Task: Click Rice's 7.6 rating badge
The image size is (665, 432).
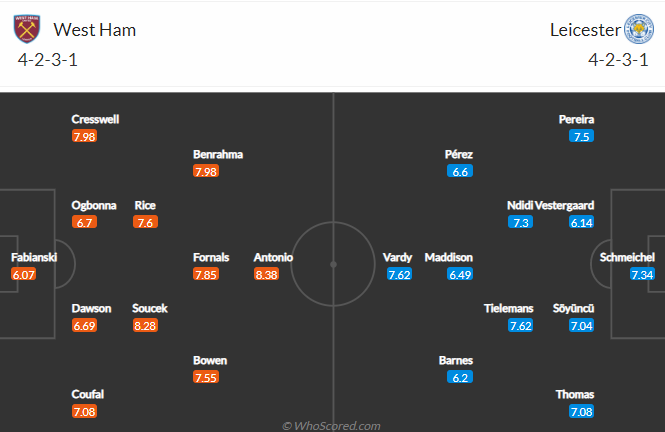Action: (x=145, y=222)
